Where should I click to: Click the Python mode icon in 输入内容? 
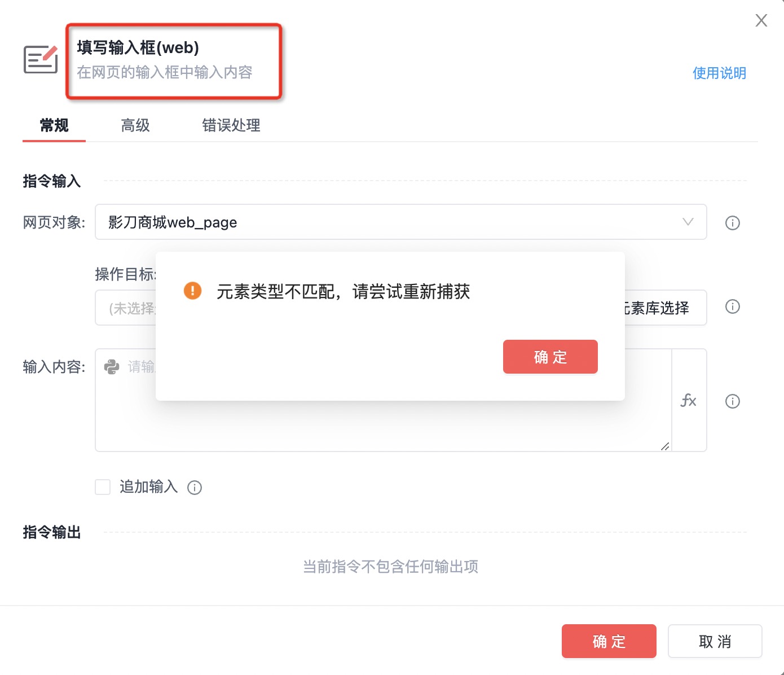(112, 367)
